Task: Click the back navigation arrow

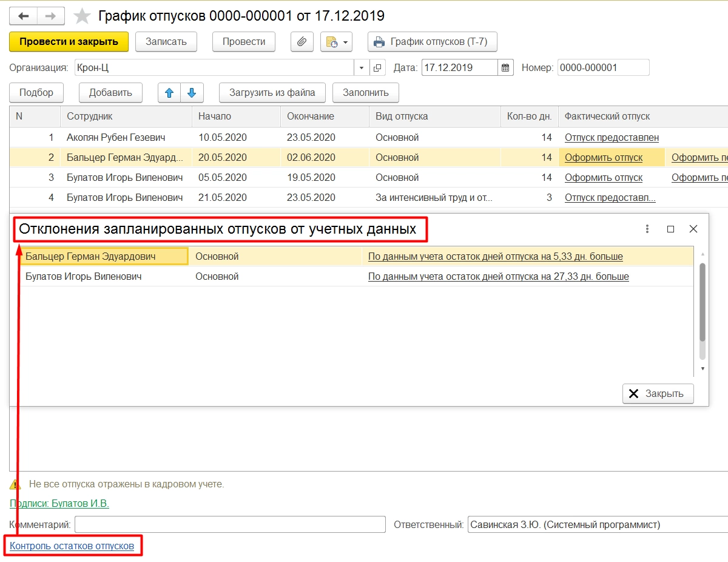Action: (x=24, y=16)
